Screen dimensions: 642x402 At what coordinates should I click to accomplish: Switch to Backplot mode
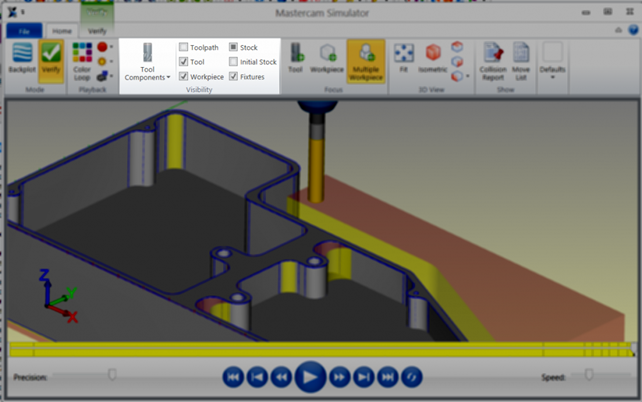tap(22, 59)
